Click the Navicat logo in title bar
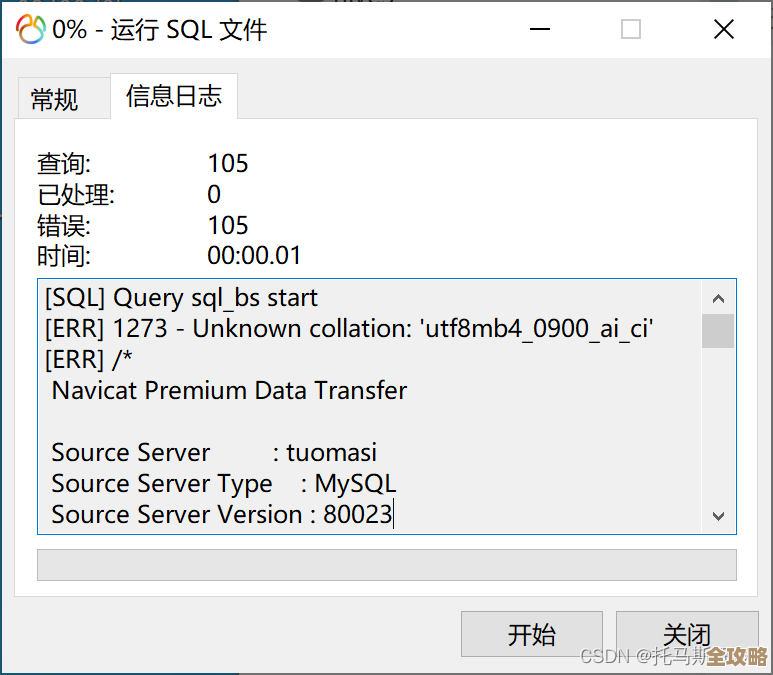This screenshot has width=773, height=675. (31, 29)
